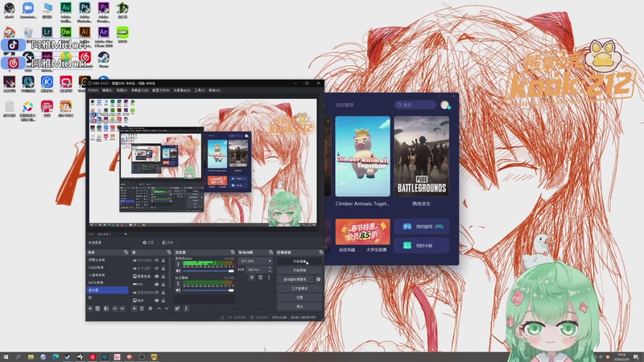Screen dimensions: 644x362
Task: Open advanced audio properties gear in mixer
Action: coord(177,308)
